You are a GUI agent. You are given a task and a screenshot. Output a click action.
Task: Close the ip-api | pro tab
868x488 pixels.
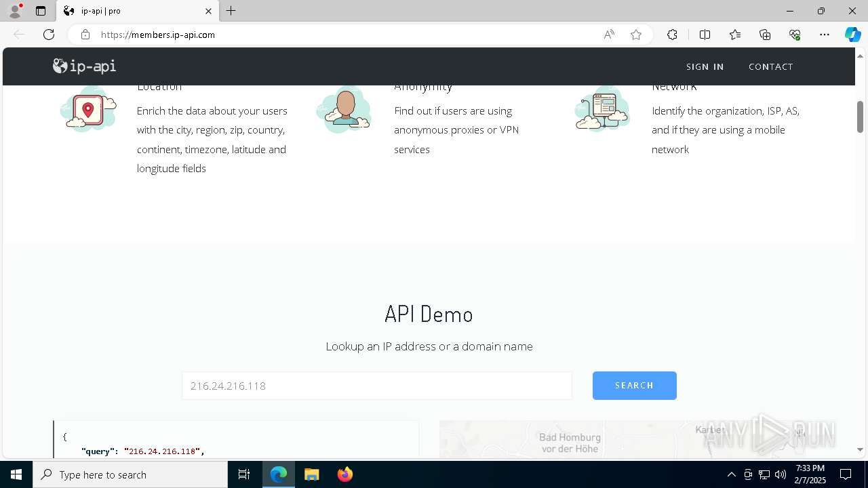(x=208, y=11)
